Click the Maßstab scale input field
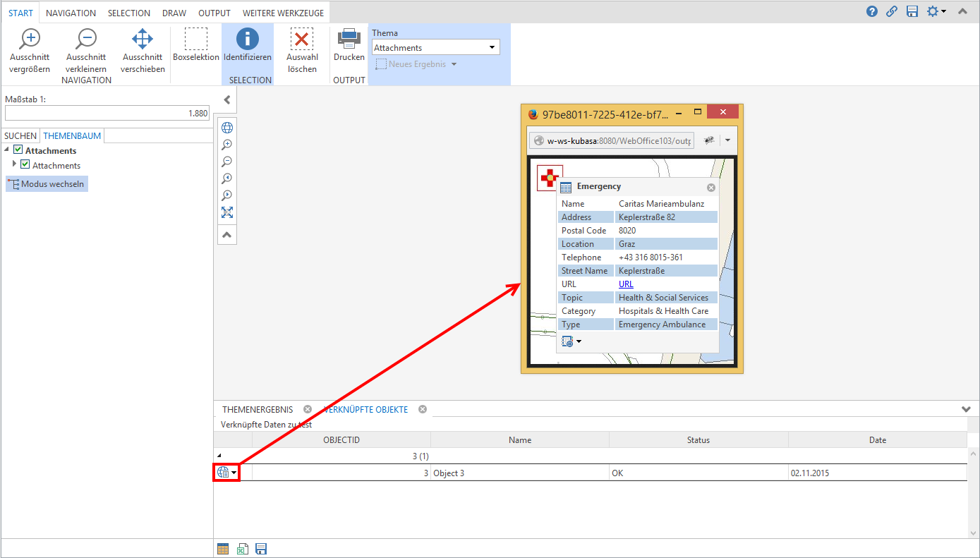980x558 pixels. point(107,113)
